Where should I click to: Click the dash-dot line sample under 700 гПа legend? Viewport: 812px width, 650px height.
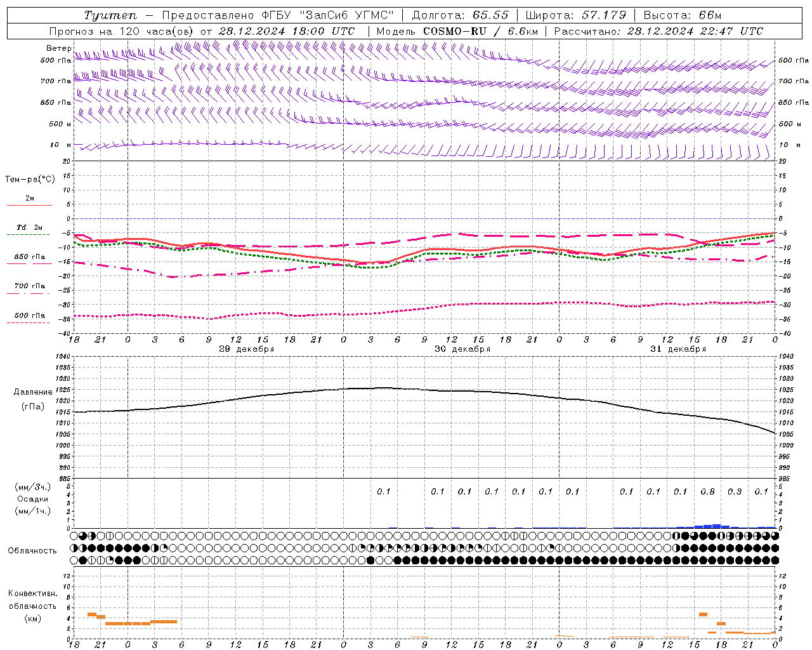[28, 294]
